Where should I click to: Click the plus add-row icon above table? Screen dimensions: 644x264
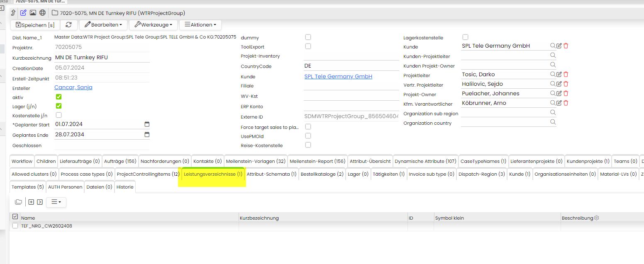[31, 202]
